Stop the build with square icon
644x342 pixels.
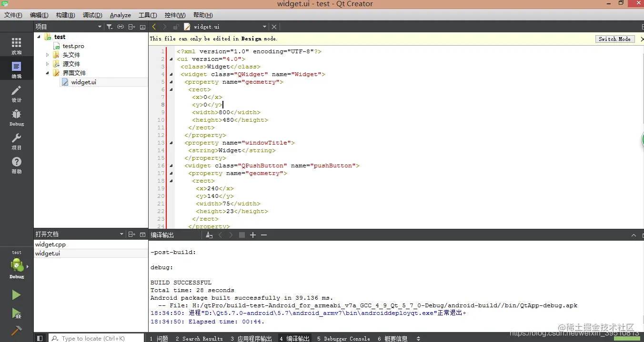click(x=242, y=235)
